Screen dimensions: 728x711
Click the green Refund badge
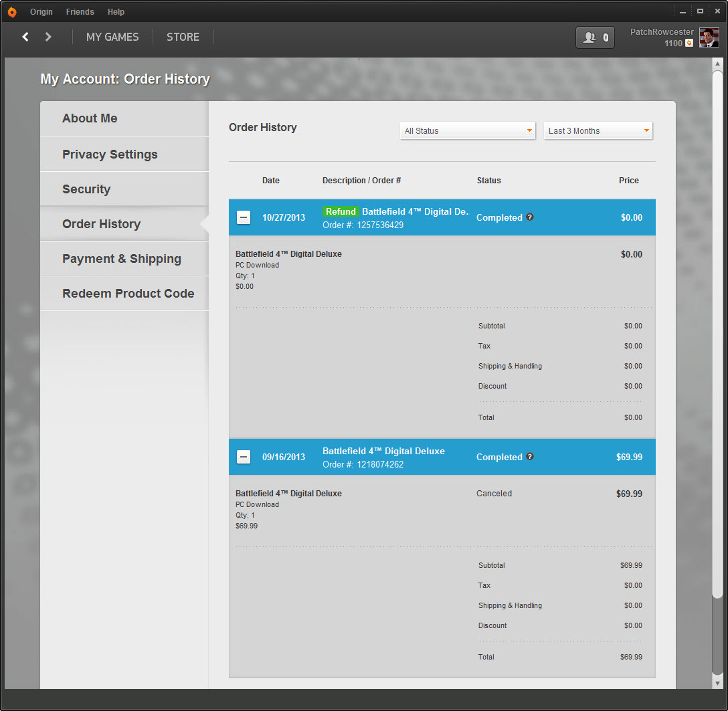[x=341, y=211]
